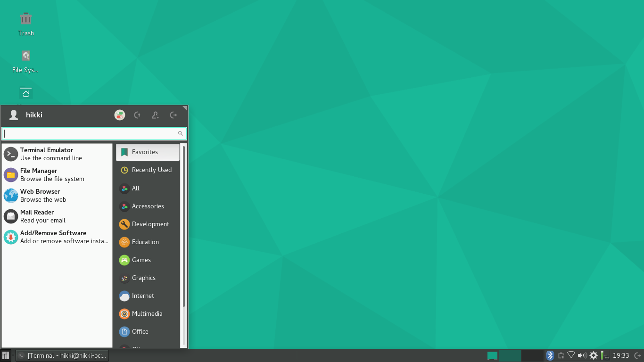Open the Terminal Emulator
Viewport: 644px width, 362px height.
click(47, 154)
